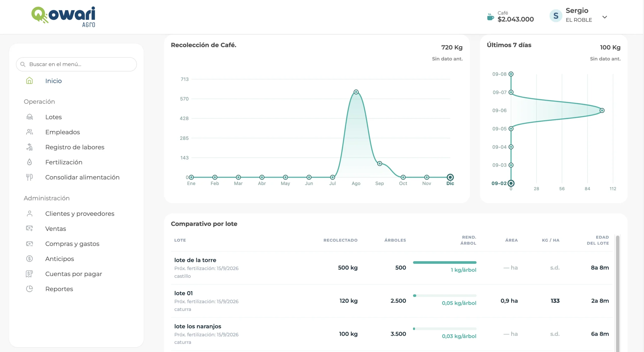Click the ÁREA column header
The height and width of the screenshot is (352, 644).
click(511, 240)
